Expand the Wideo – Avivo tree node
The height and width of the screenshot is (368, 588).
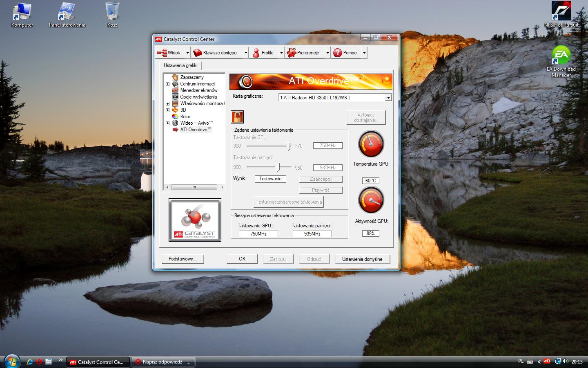click(167, 123)
